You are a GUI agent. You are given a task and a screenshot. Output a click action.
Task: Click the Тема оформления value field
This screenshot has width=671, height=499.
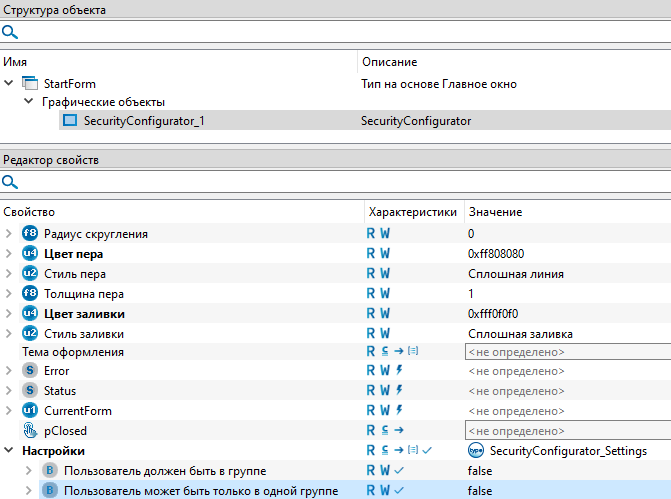pos(566,352)
